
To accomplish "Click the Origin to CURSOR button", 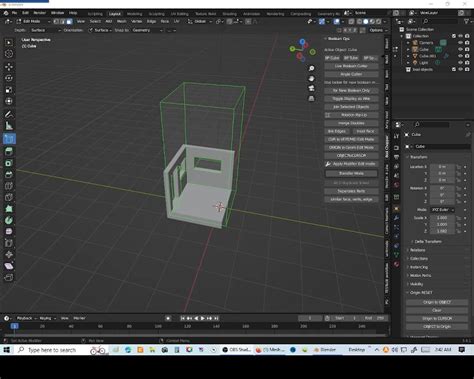I will pos(437,318).
